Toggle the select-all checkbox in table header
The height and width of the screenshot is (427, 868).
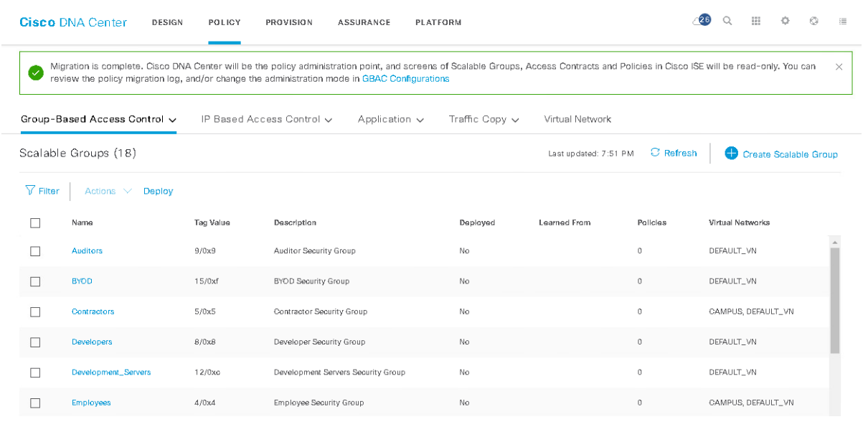pyautogui.click(x=35, y=223)
